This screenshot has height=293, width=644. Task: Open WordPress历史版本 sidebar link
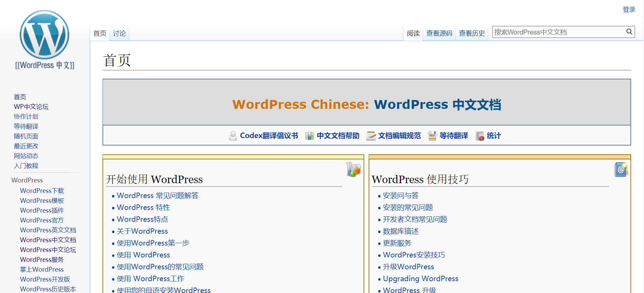click(x=48, y=289)
